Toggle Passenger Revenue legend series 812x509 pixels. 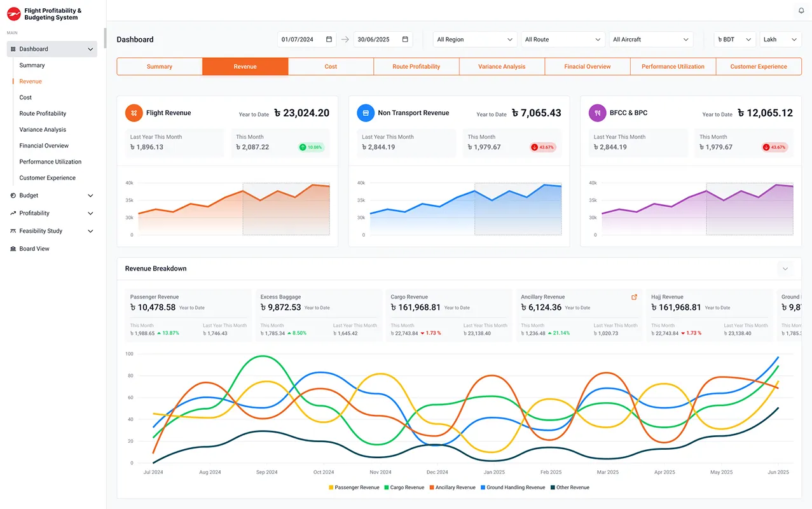pyautogui.click(x=354, y=487)
